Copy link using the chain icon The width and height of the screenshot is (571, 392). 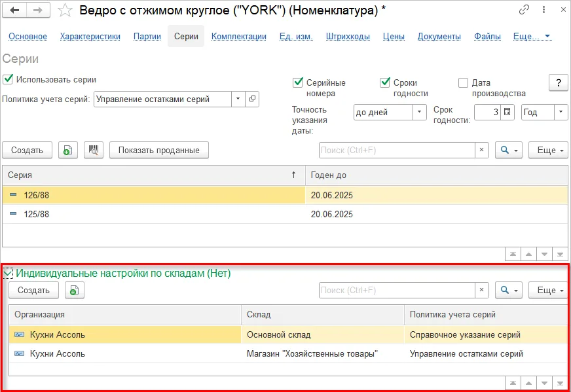524,10
